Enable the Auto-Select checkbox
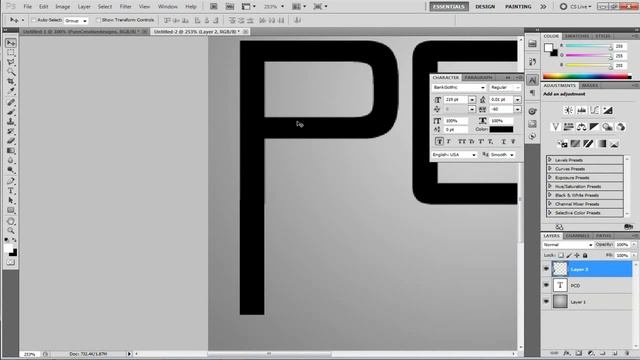This screenshot has height=360, width=640. click(x=34, y=20)
